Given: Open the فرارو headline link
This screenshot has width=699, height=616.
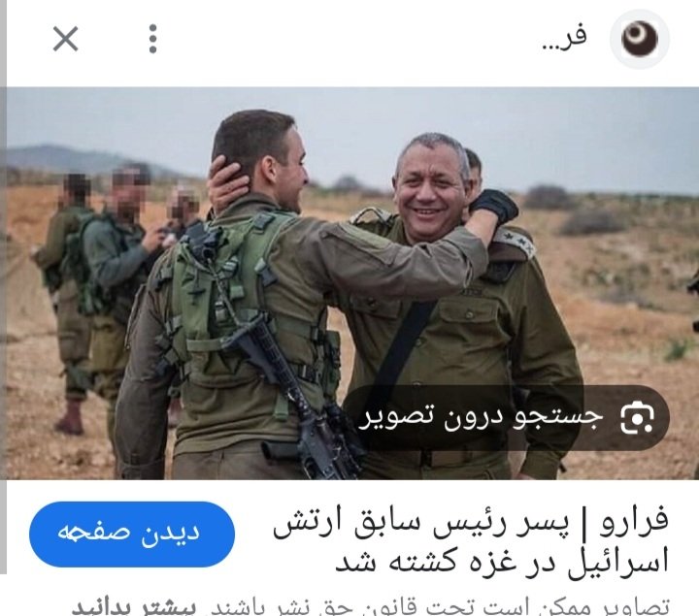Looking at the screenshot, I should tap(471, 539).
